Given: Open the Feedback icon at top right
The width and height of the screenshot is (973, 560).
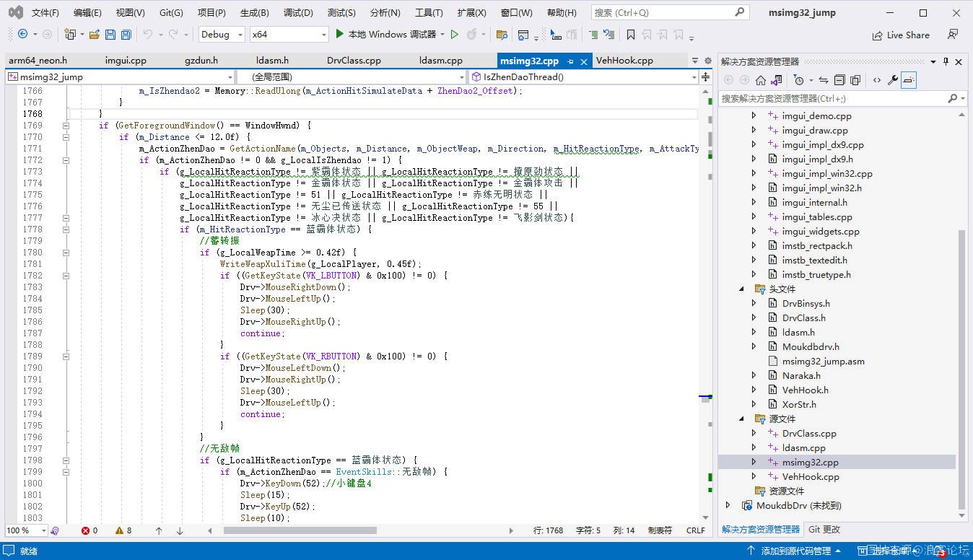Looking at the screenshot, I should point(953,34).
